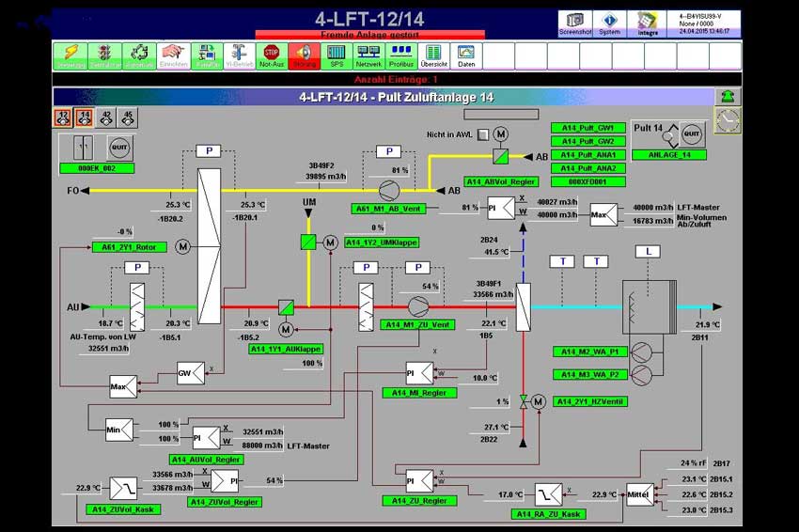The width and height of the screenshot is (799, 532).
Task: Click QUIT button above 000EK_002
Action: tap(119, 148)
